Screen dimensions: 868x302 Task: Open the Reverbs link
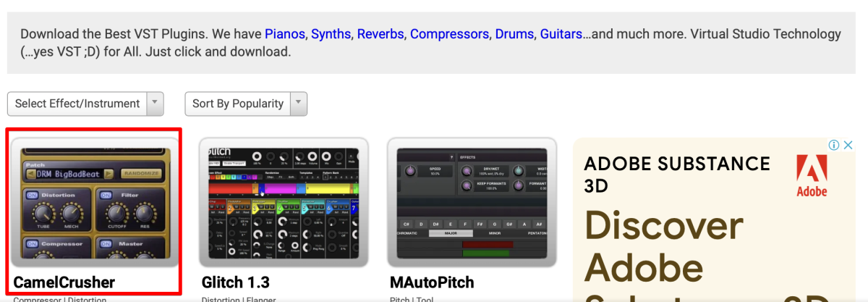pyautogui.click(x=381, y=34)
